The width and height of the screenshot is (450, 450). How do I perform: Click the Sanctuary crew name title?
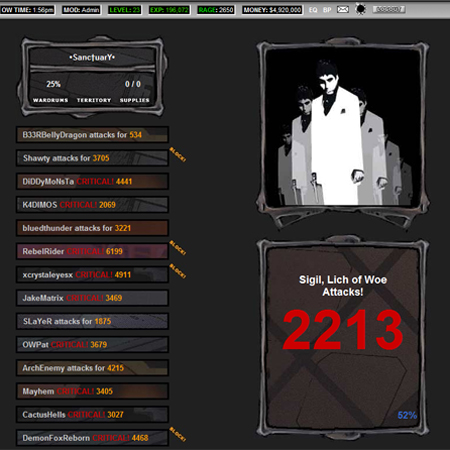[x=92, y=57]
